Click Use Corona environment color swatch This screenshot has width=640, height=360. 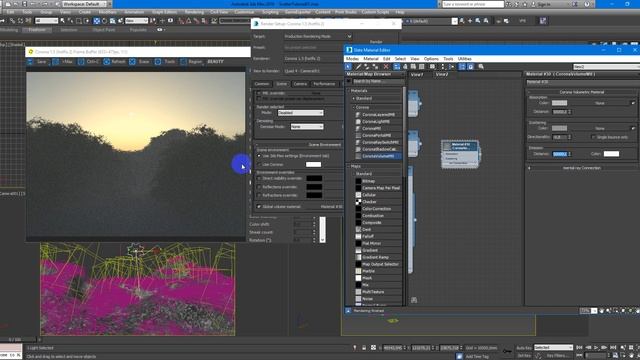click(313, 164)
